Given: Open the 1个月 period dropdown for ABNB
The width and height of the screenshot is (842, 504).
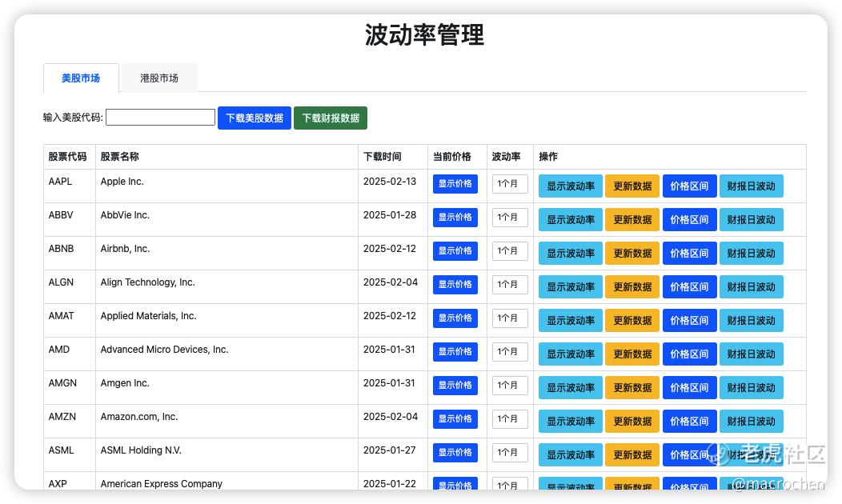Looking at the screenshot, I should [510, 250].
